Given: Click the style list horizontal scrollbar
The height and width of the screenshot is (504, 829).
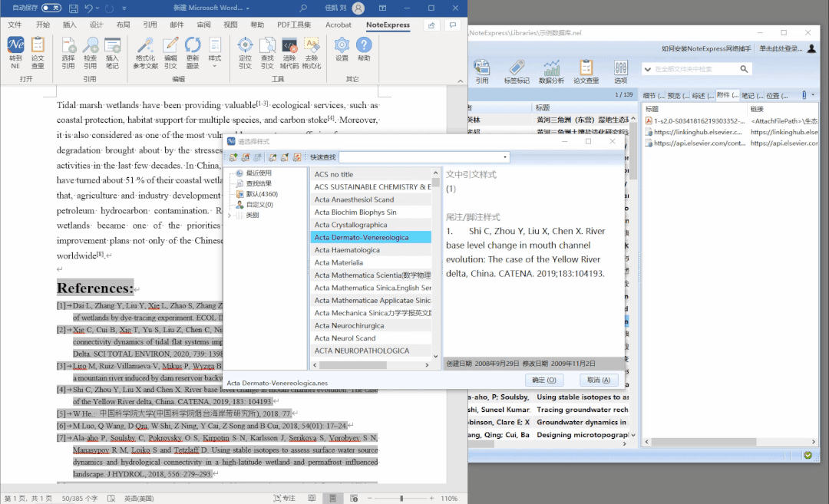Looking at the screenshot, I should pyautogui.click(x=353, y=365).
